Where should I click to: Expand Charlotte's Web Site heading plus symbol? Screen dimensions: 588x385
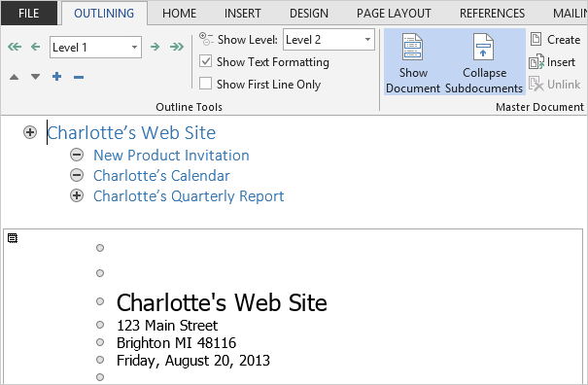coord(30,132)
